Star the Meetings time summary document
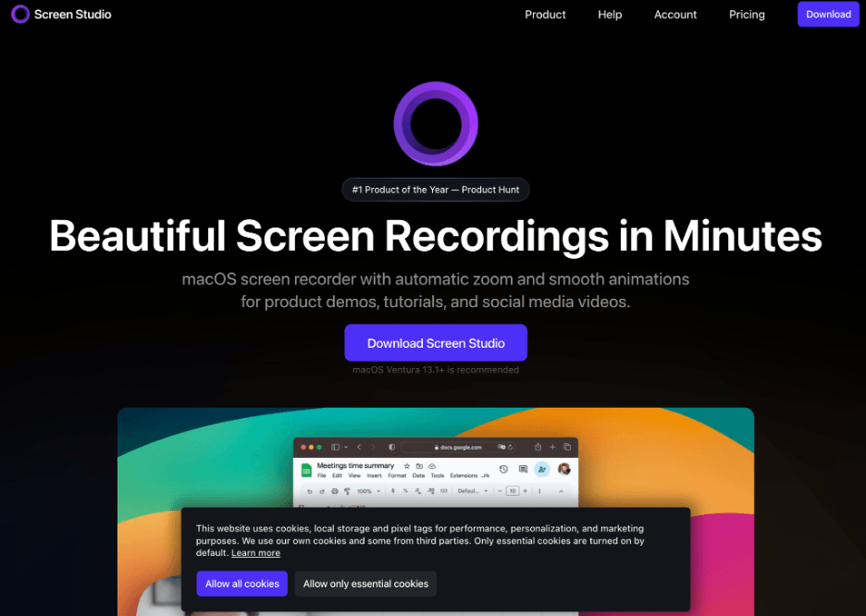This screenshot has width=866, height=616. 407,466
